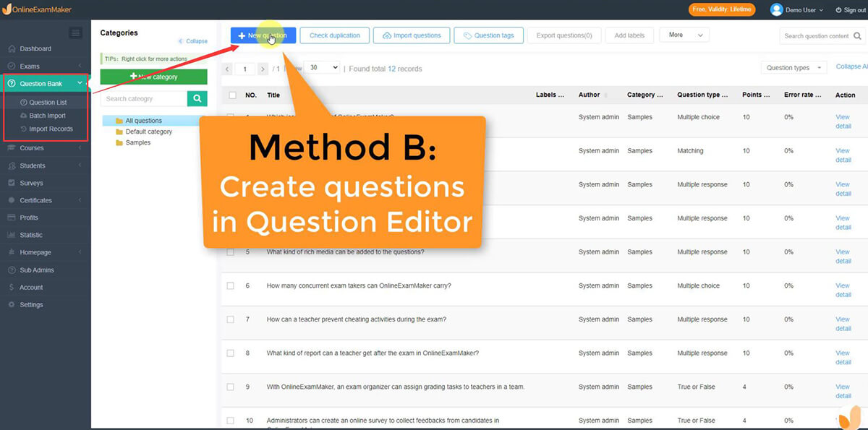Open the rows-per-page dropdown showing 30
Viewport: 868px width, 430px height.
[322, 67]
